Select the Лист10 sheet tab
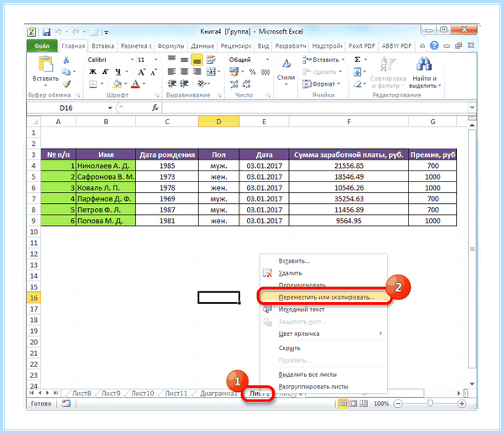Image resolution: width=504 pixels, height=434 pixels. [143, 394]
